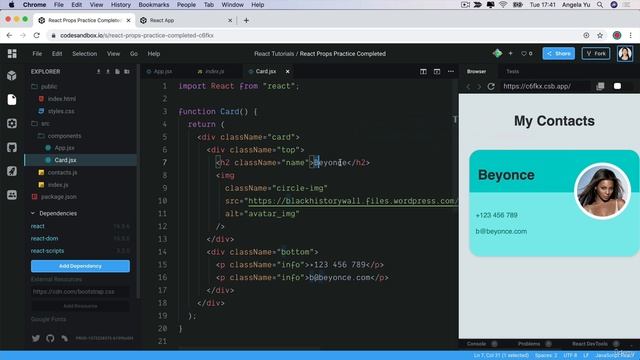Image resolution: width=640 pixels, height=360 pixels.
Task: Open the GitHub panel in sidebar
Action: coord(12,147)
